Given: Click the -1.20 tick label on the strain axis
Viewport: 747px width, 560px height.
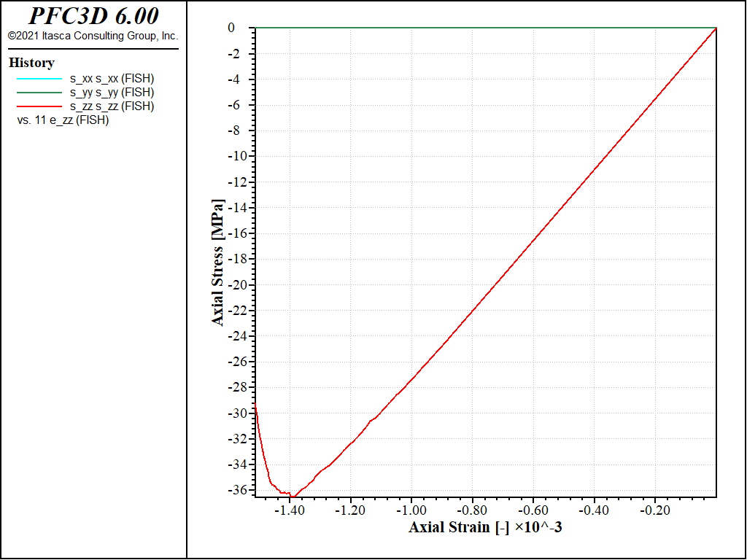Looking at the screenshot, I should (351, 510).
